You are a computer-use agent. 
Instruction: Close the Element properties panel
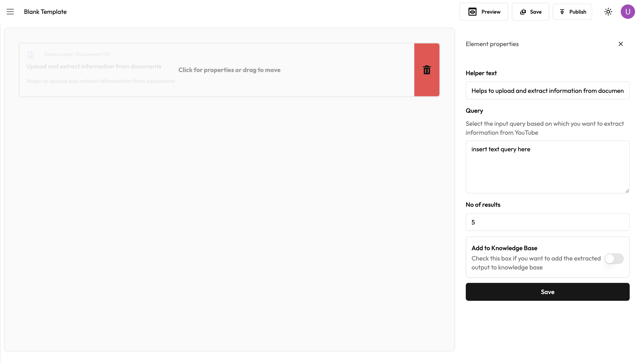tap(621, 44)
